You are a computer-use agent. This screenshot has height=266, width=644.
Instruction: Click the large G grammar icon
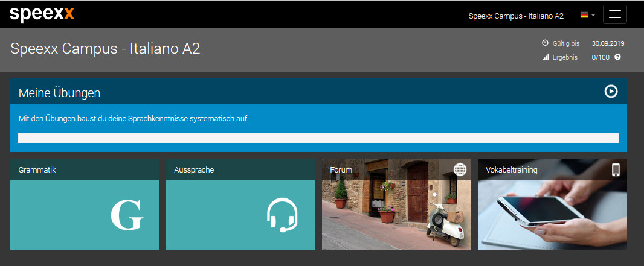click(x=127, y=214)
